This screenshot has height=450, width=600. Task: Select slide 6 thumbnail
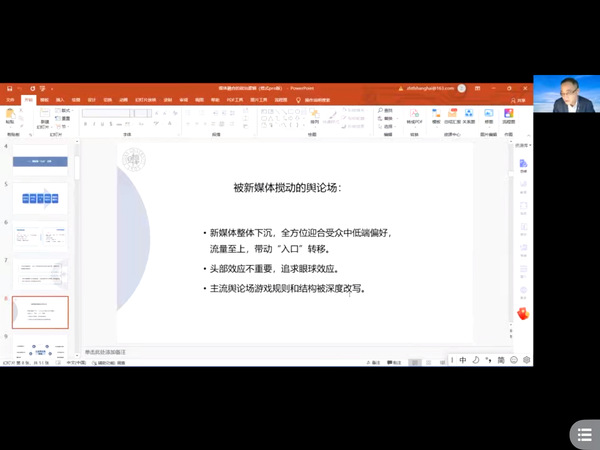[40, 236]
